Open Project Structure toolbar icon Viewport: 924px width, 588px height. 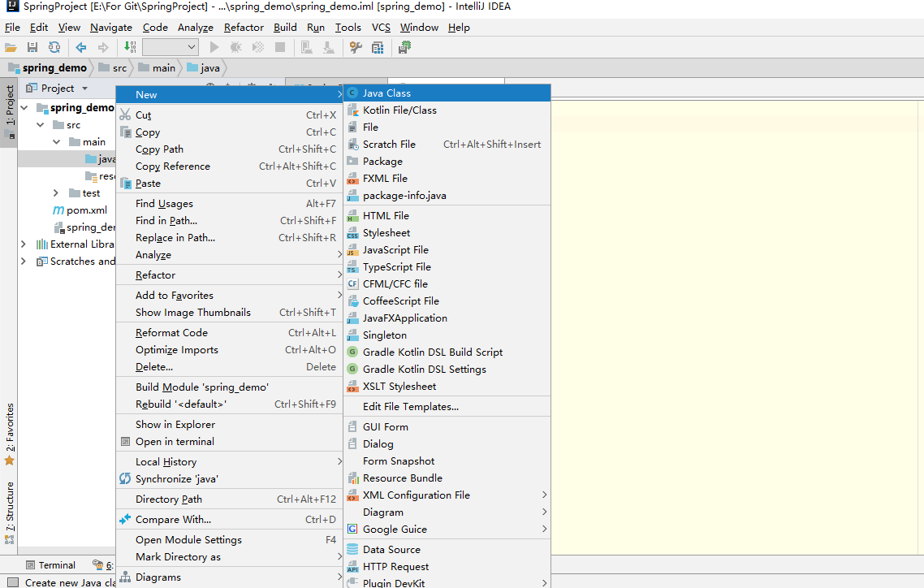pyautogui.click(x=378, y=48)
